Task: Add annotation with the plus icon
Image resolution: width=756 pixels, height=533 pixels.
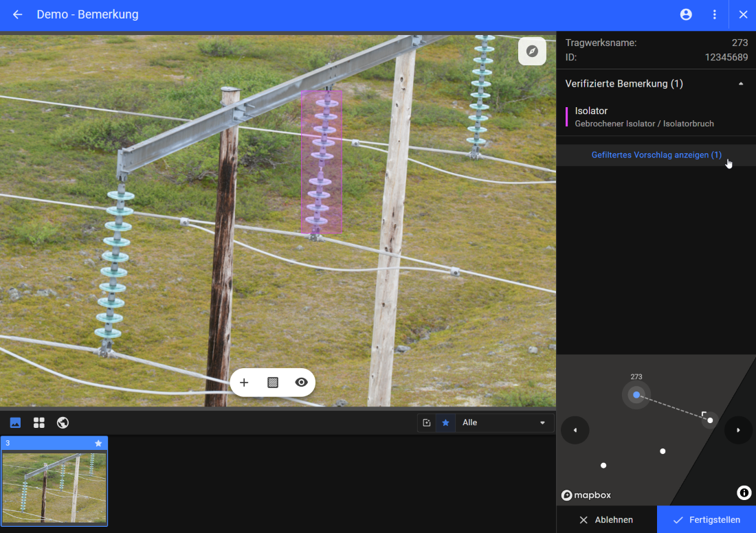Action: coord(244,383)
